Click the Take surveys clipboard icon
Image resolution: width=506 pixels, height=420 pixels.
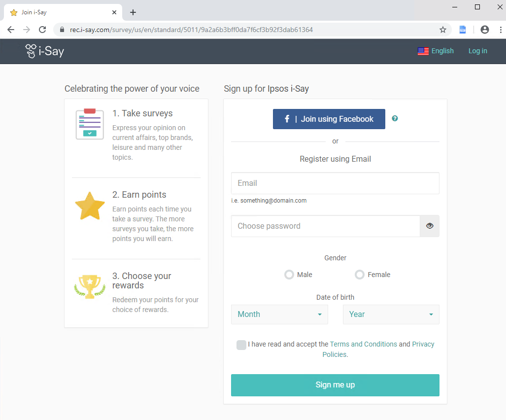[x=89, y=124]
